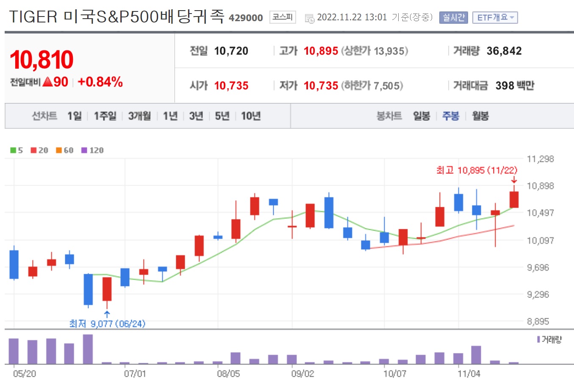Click the 코스피 market badge
The image size is (574, 392).
click(283, 17)
